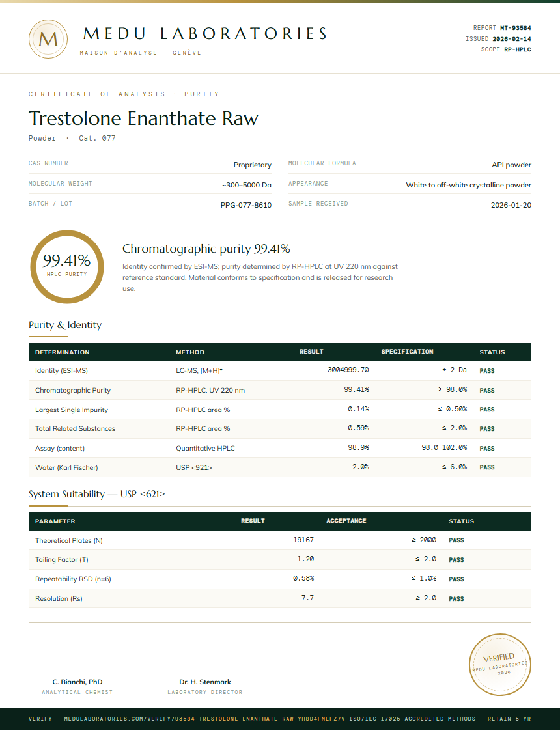Viewport: 560px width, 750px height.
Task: Click the scope value RP-HPLC
Action: coord(518,49)
